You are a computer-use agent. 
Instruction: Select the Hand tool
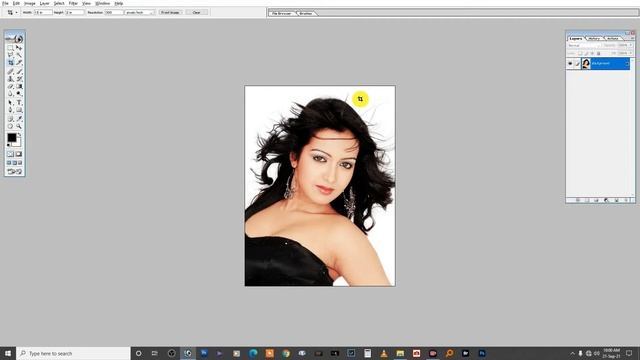pos(11,126)
